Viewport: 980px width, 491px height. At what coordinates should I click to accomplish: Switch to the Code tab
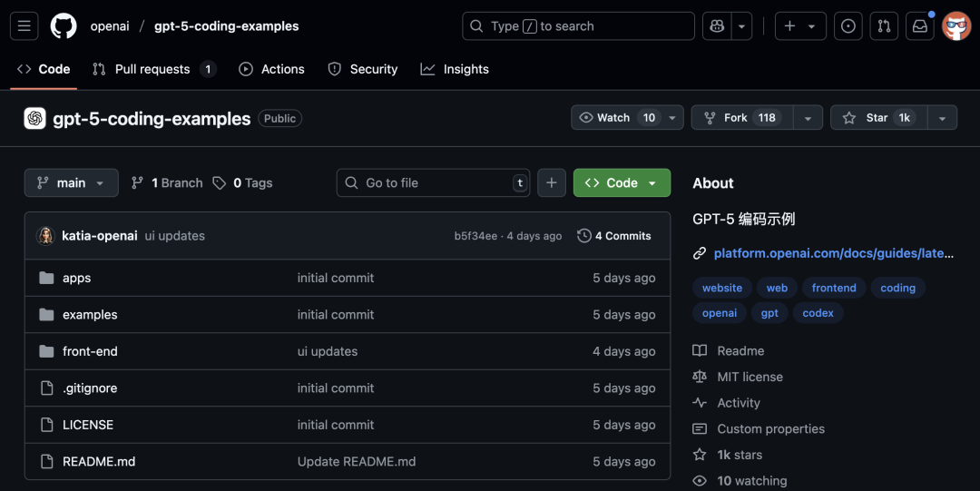point(44,69)
